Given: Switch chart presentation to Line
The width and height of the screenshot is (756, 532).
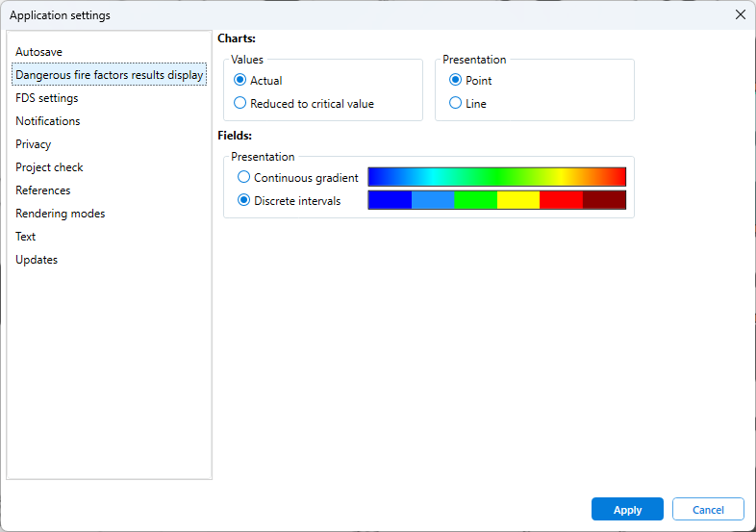Looking at the screenshot, I should (x=456, y=104).
